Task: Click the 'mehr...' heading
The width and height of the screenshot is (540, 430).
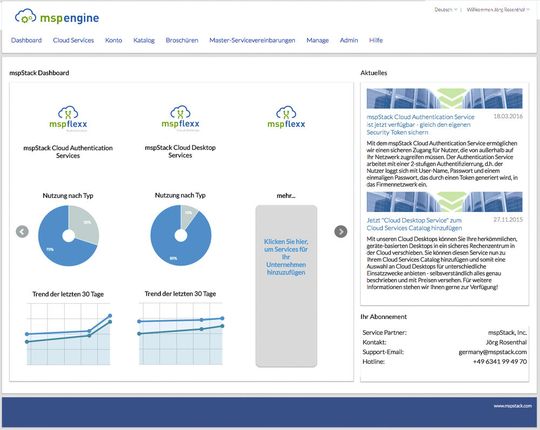Action: [x=286, y=196]
